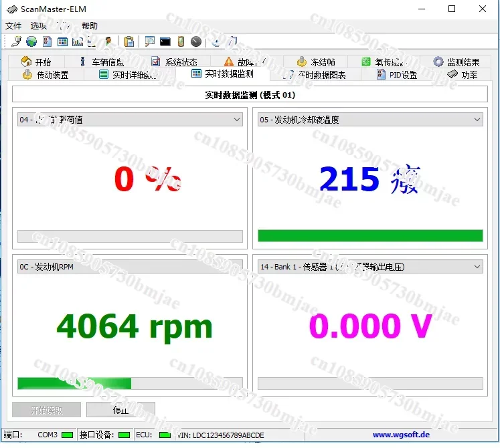Screen dimensions: 500x448
Task: Switch to the 开始 tab
Action: click(x=36, y=62)
